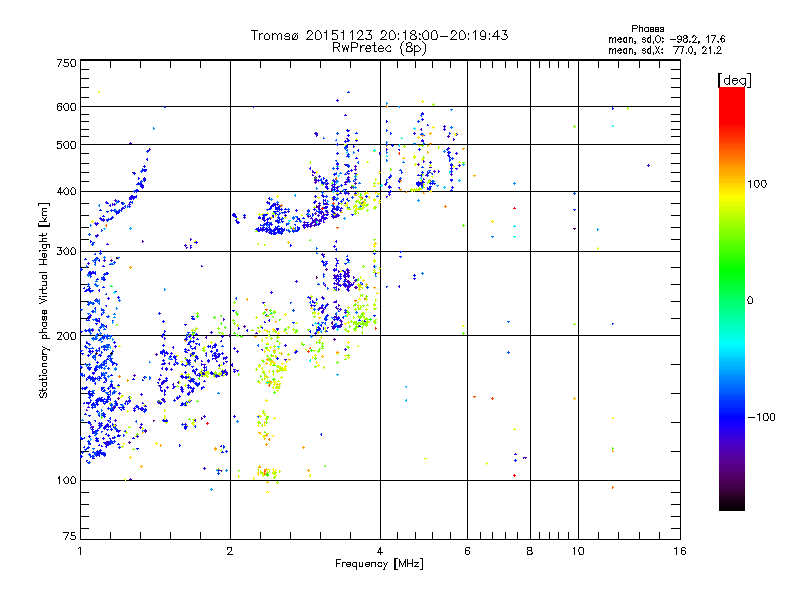Select the "mean, sd,O: -98.2, 17.6" line
The image size is (800, 600).
tap(666, 39)
